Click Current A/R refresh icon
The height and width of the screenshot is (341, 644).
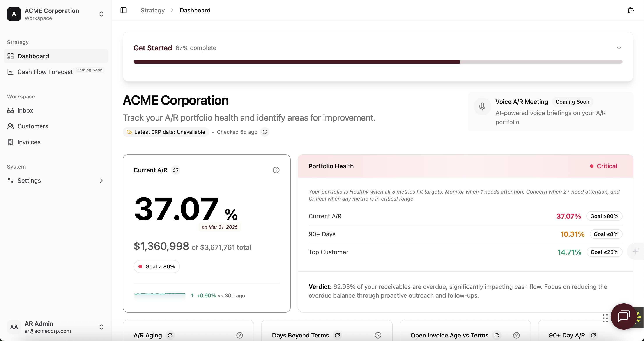pyautogui.click(x=175, y=170)
